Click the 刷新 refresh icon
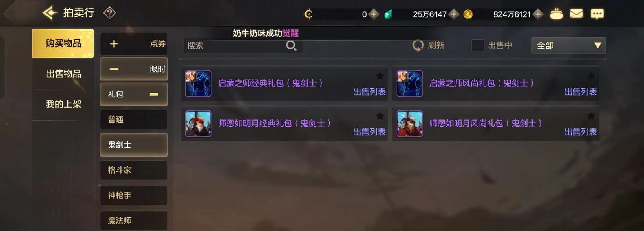644x231 pixels. coord(418,45)
